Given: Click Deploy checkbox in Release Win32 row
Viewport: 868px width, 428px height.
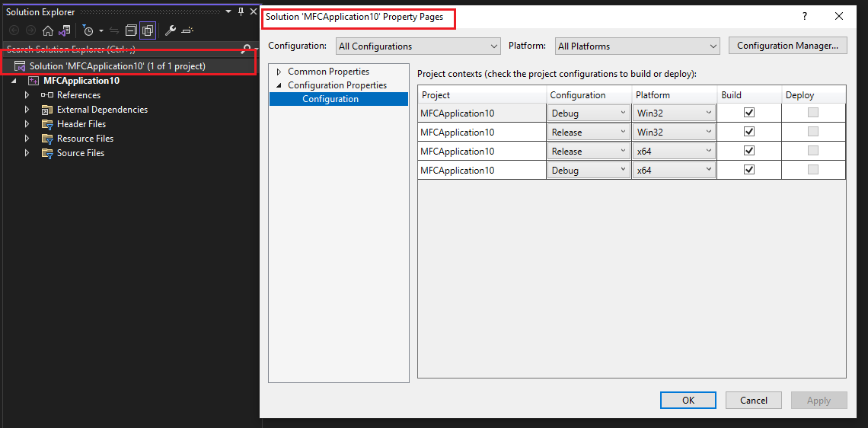Looking at the screenshot, I should (x=813, y=131).
